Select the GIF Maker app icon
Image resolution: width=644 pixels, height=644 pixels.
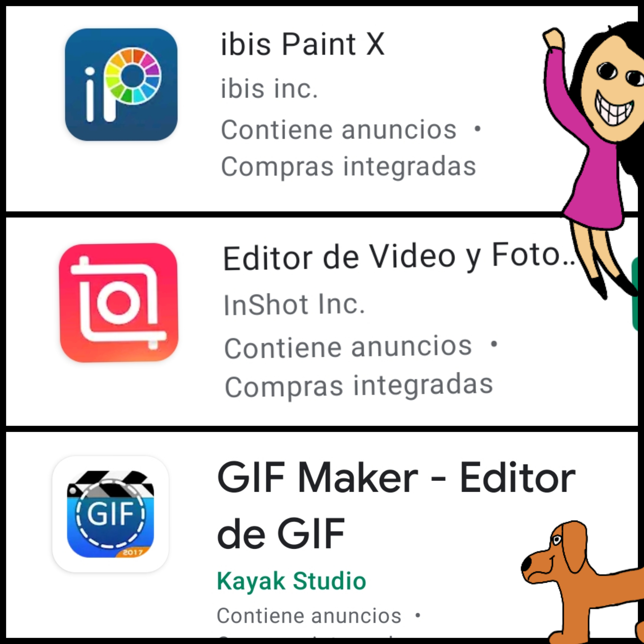(111, 514)
